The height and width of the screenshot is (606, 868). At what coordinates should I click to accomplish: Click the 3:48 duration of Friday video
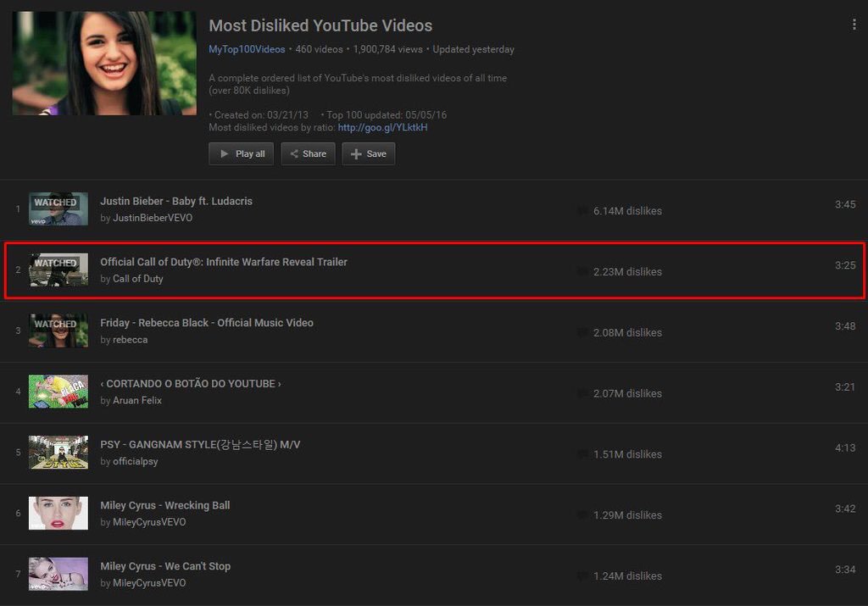(x=845, y=326)
